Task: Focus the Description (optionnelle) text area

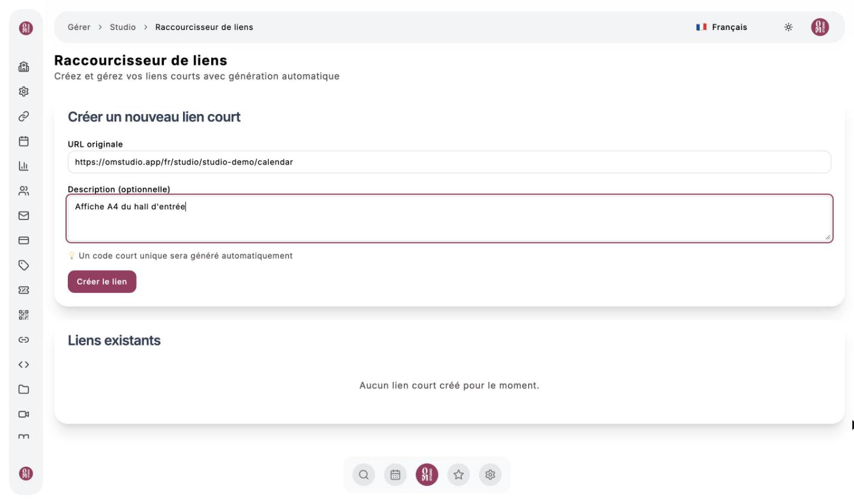Action: (x=450, y=218)
